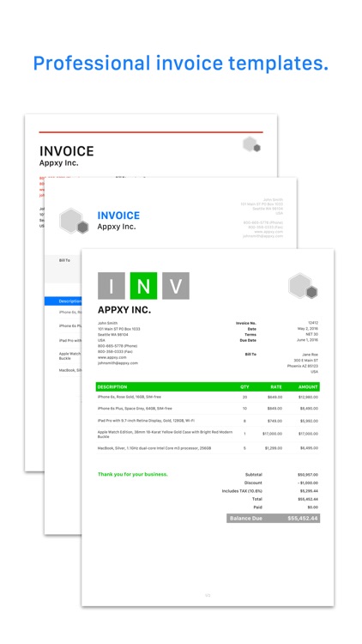362x644 pixels.
Task: Click the $8,490.00 amount
Action: tap(309, 409)
